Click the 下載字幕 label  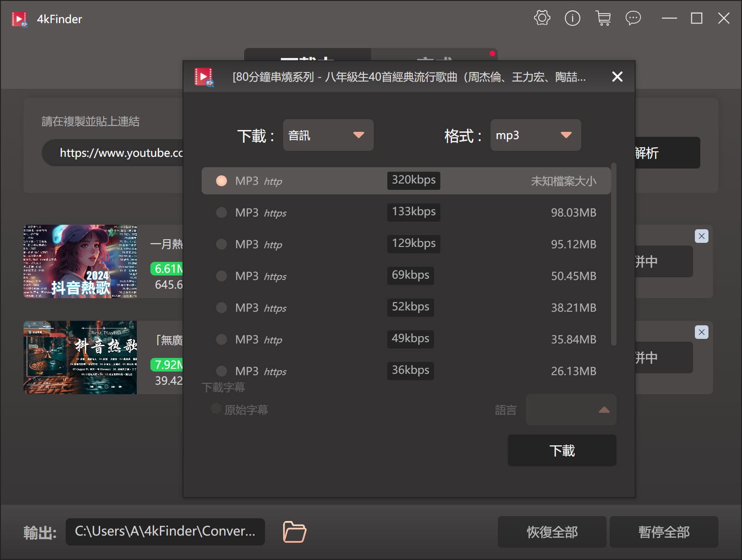[x=223, y=387]
